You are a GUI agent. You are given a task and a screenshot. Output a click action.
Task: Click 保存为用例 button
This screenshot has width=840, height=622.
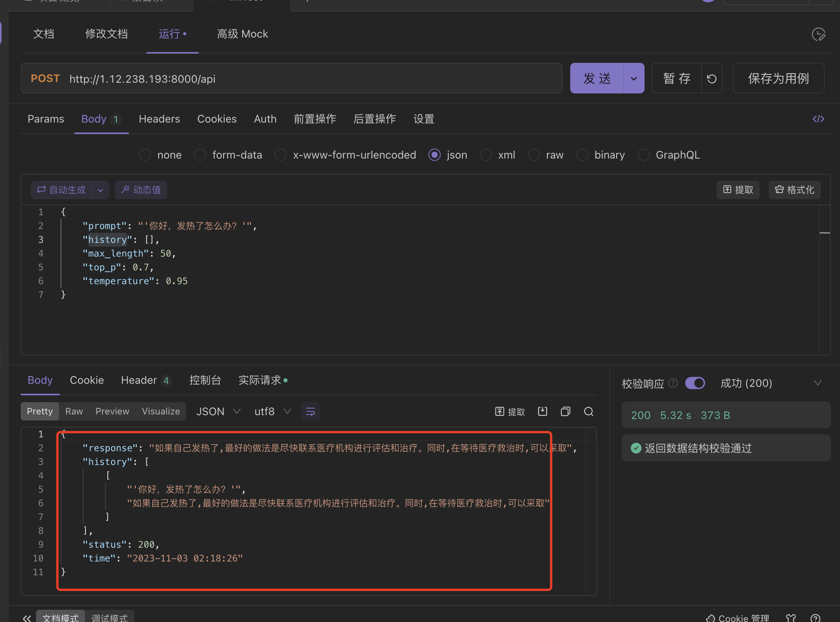pos(778,79)
